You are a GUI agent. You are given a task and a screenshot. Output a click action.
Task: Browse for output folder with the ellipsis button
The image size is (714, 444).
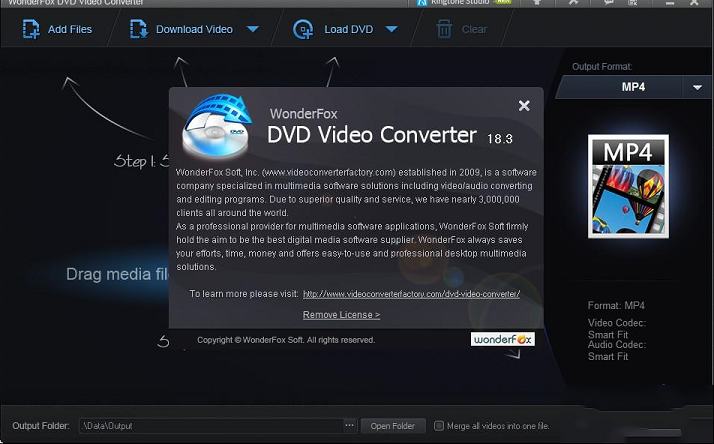point(349,425)
